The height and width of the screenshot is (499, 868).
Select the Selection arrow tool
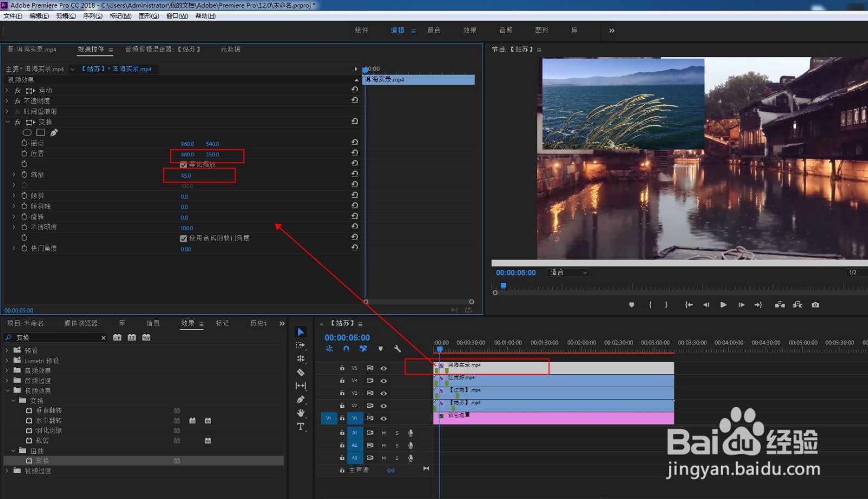[301, 332]
